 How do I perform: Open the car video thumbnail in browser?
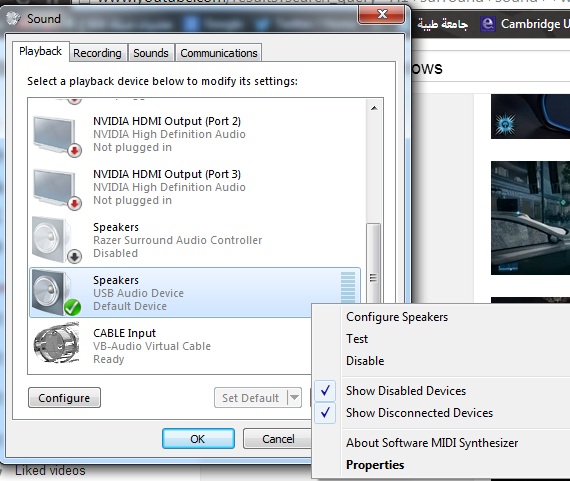(x=530, y=218)
